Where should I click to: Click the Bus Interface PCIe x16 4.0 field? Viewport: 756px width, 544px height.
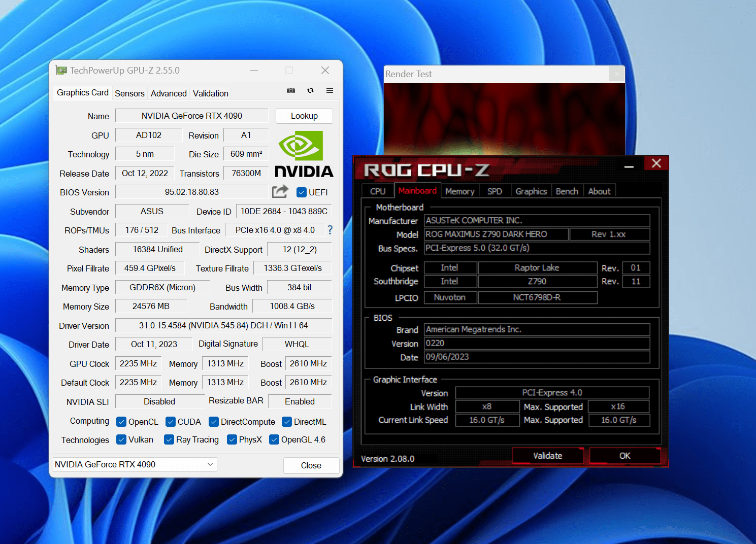click(x=275, y=230)
